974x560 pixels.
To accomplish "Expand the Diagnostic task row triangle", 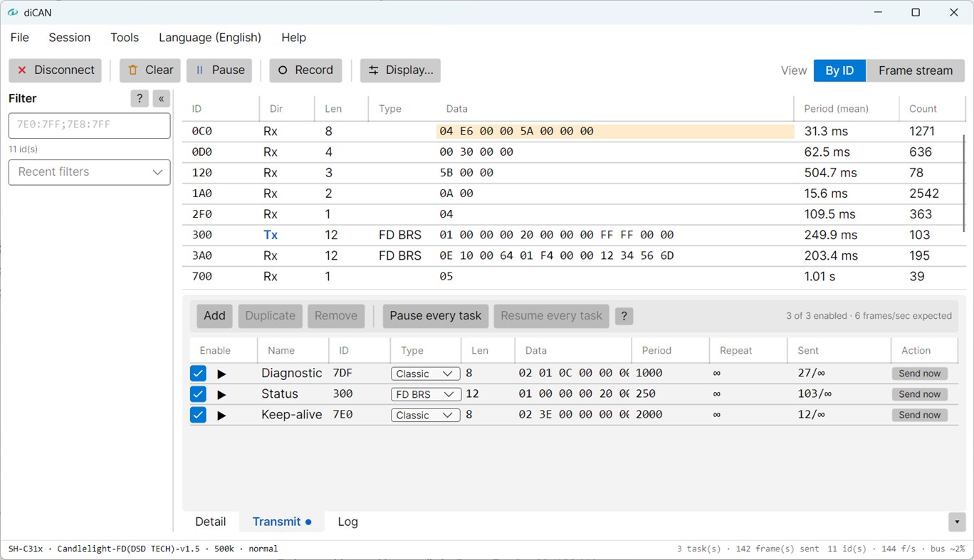I will click(x=221, y=374).
